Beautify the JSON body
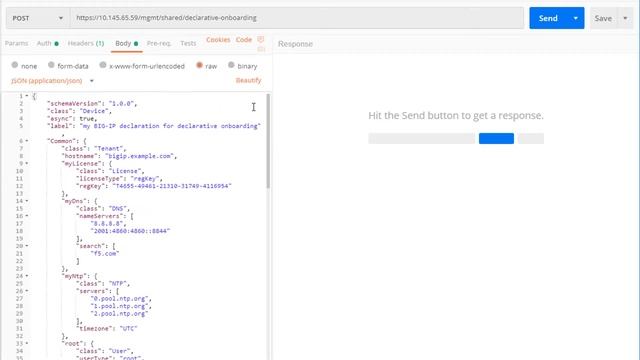Viewport: 640px width, 360px height. tap(248, 80)
